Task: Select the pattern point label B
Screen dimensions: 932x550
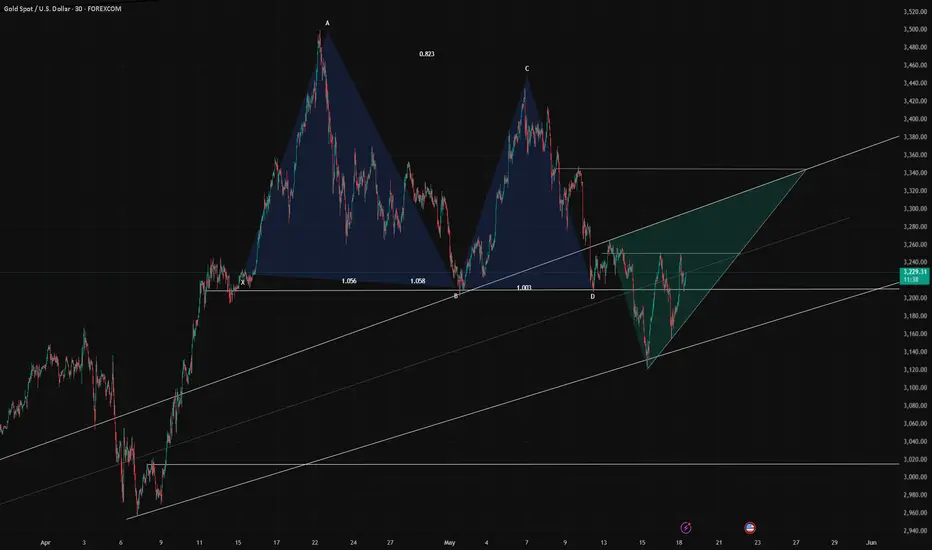Action: [x=456, y=296]
